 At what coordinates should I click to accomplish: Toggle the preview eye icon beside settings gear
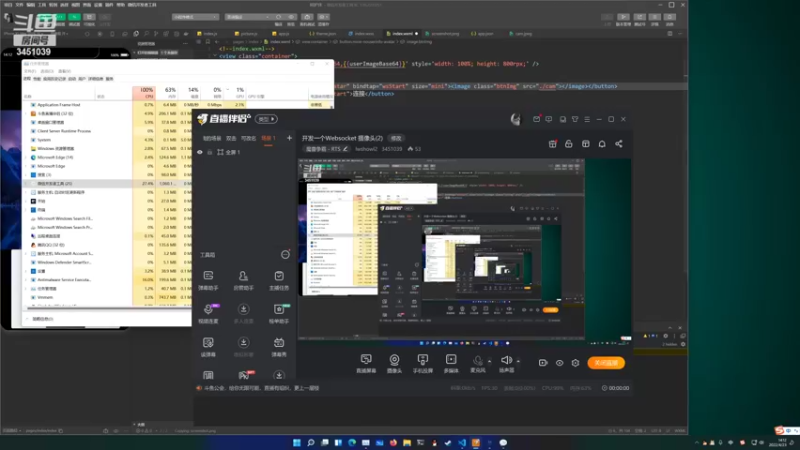(560, 363)
